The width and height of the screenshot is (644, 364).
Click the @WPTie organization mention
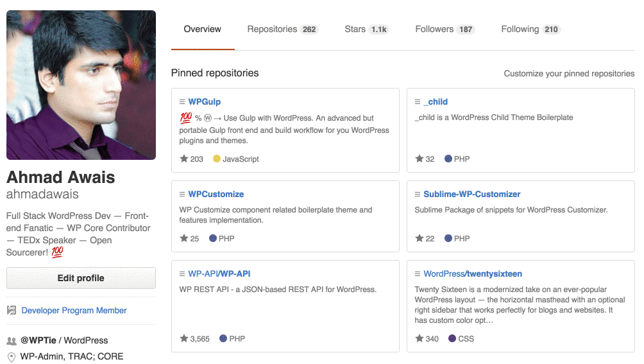click(38, 341)
